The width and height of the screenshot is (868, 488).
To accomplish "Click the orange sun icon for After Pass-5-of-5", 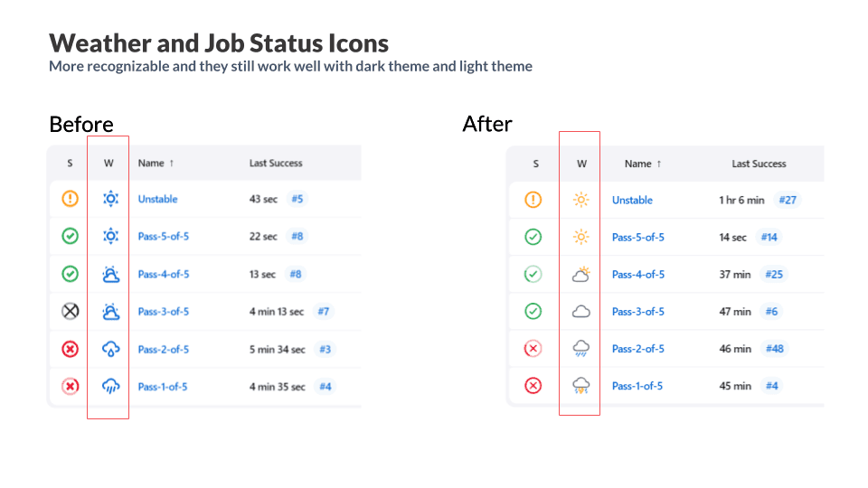I will (581, 237).
